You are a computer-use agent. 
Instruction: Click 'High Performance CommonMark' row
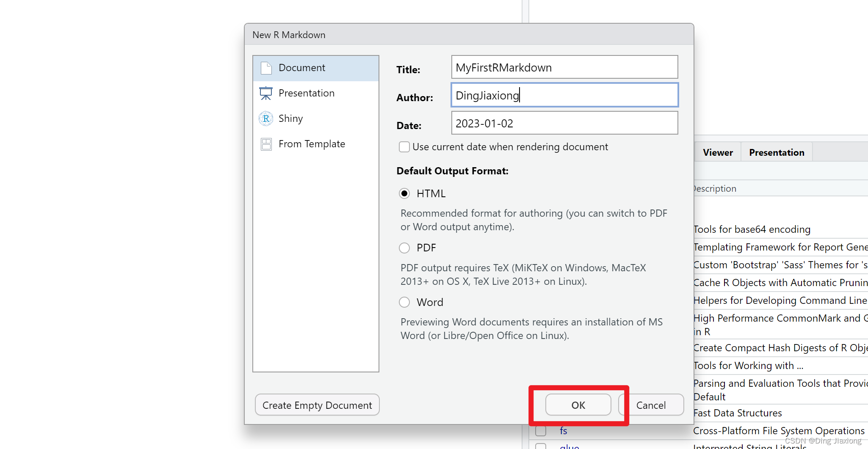click(781, 324)
